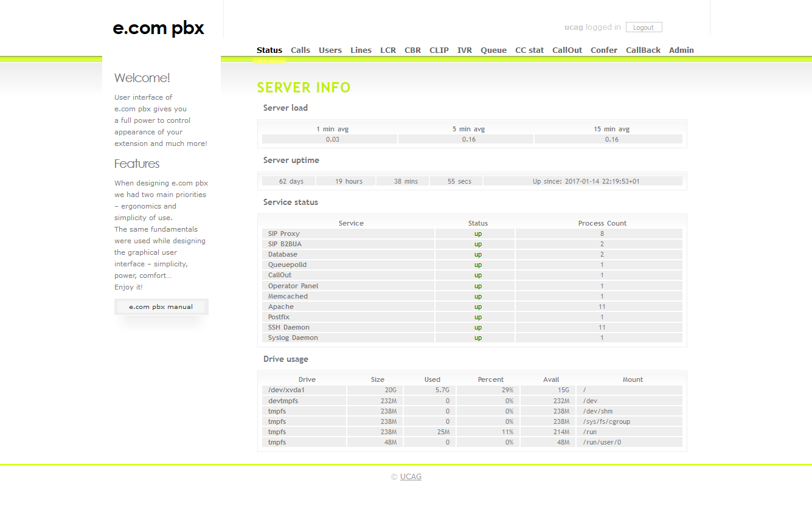Click the Mount column header
The image size is (812, 509).
coord(633,379)
